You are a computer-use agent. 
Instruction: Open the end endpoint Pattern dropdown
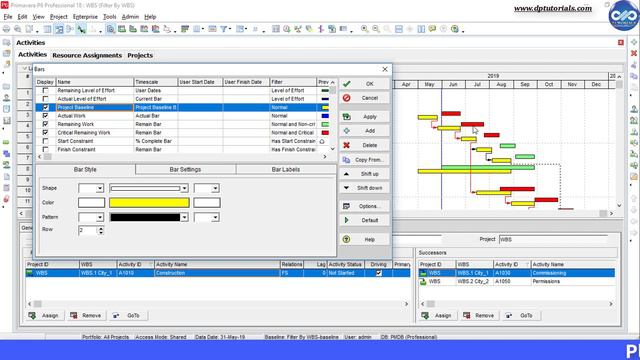point(215,217)
